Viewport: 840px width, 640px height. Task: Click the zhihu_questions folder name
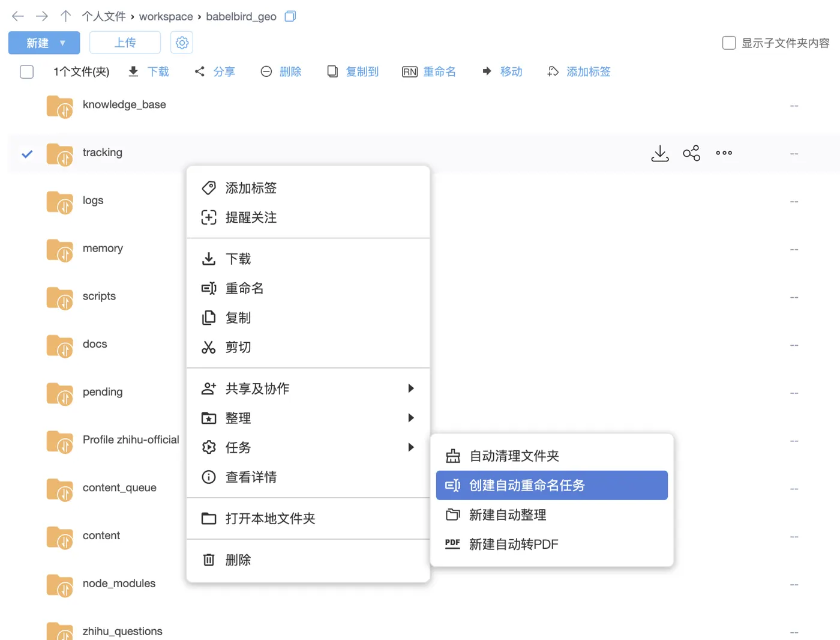coord(122,631)
